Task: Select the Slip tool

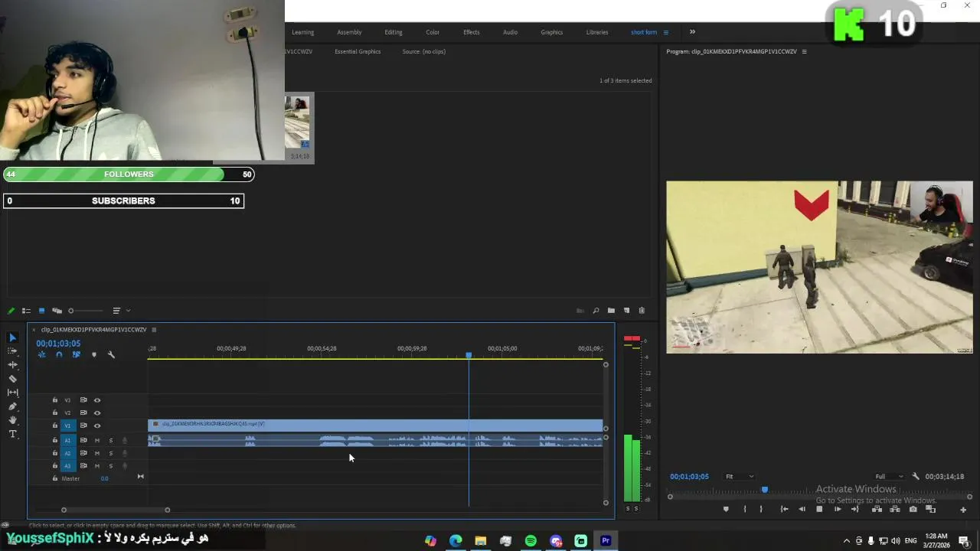Action: (x=12, y=393)
